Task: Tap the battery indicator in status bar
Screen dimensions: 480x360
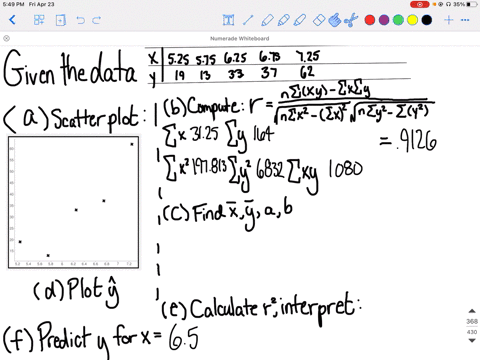Action: (471, 4)
